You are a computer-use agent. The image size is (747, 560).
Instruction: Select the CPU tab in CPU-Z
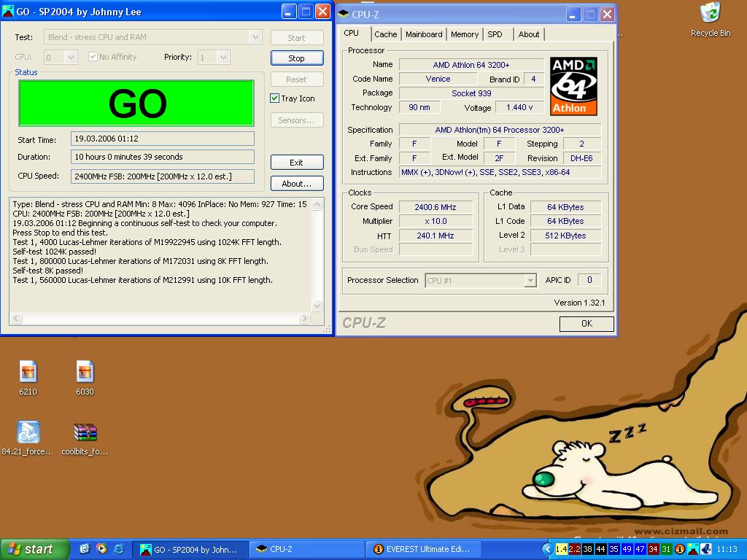tap(352, 33)
